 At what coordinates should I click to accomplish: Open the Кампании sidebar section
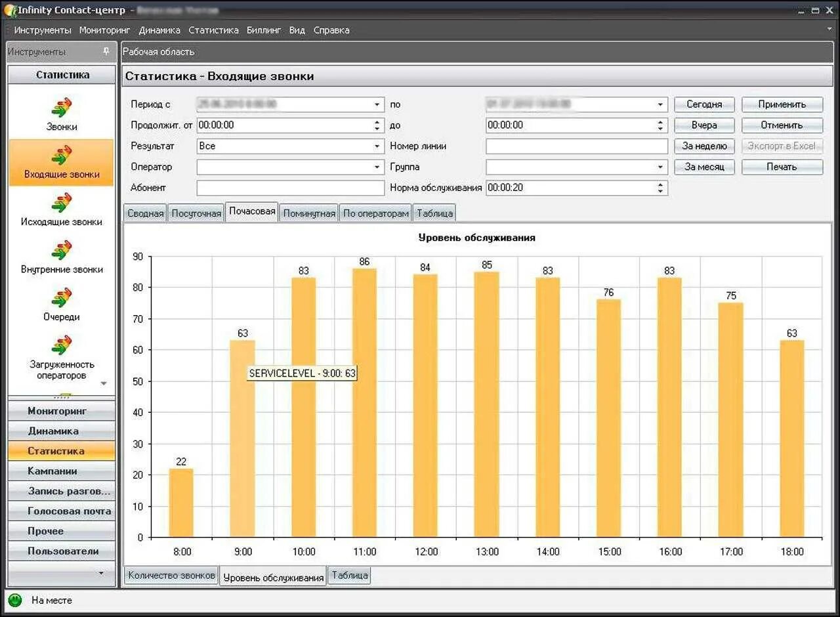(x=62, y=471)
